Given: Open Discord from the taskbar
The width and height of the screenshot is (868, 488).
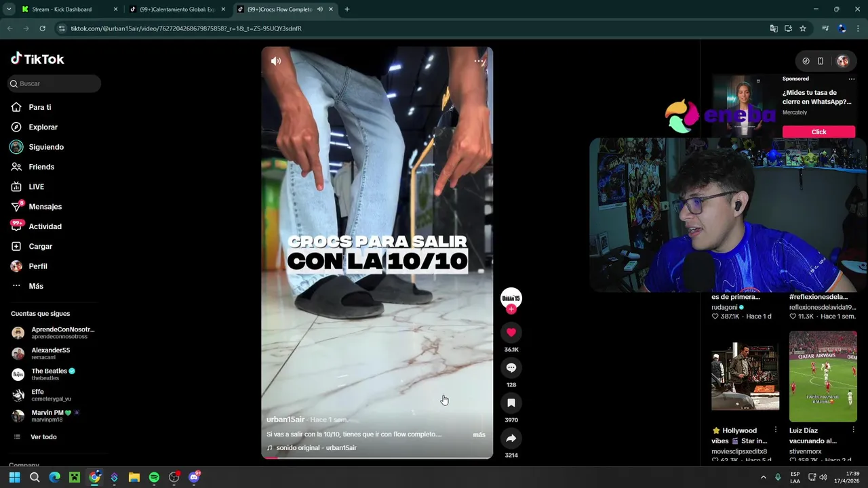Looking at the screenshot, I should [x=195, y=477].
